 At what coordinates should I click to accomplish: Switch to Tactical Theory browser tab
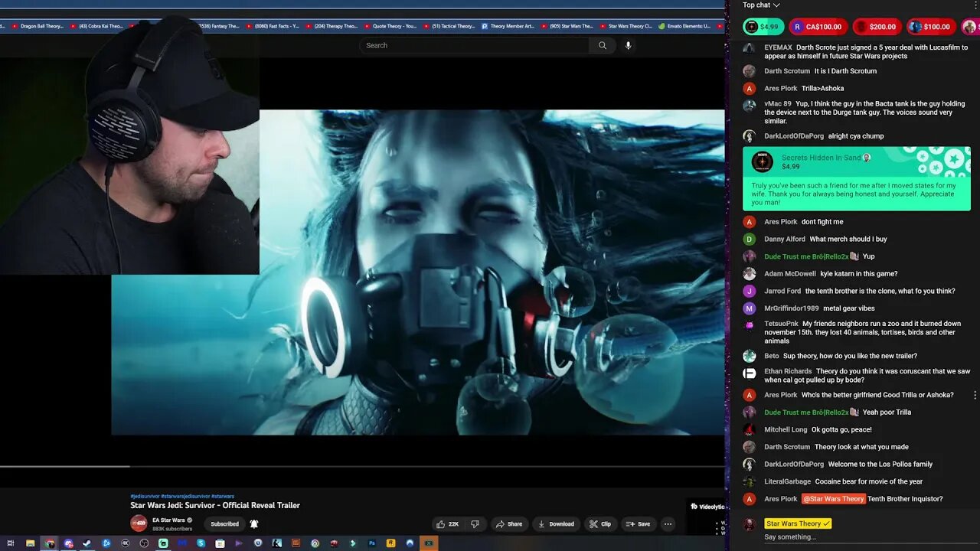(449, 26)
